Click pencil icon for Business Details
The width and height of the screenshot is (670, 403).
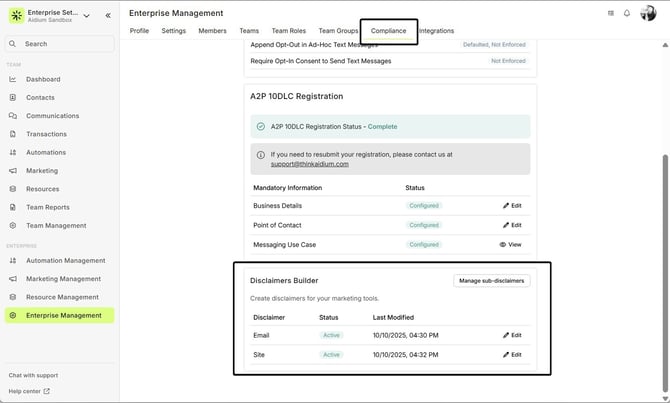pos(506,206)
